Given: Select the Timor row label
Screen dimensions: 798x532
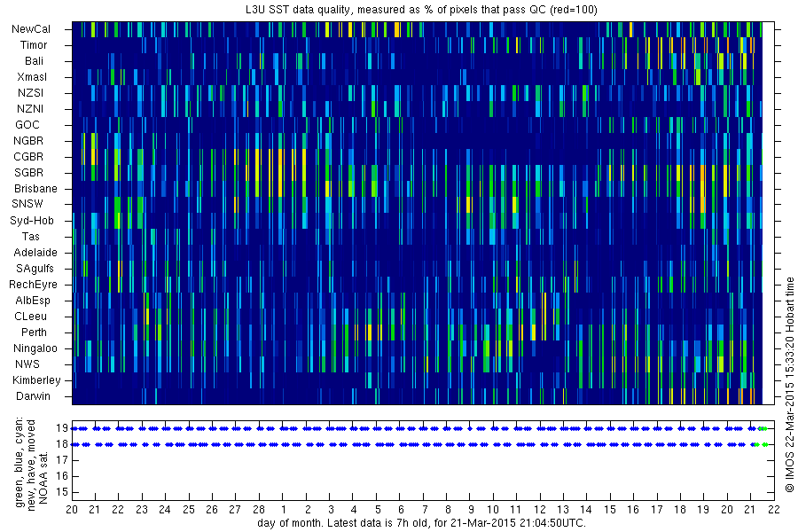Looking at the screenshot, I should click(x=34, y=45).
